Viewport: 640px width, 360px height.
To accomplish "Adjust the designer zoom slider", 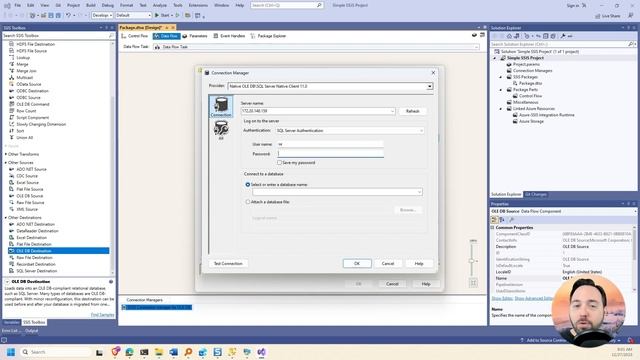I will (471, 260).
